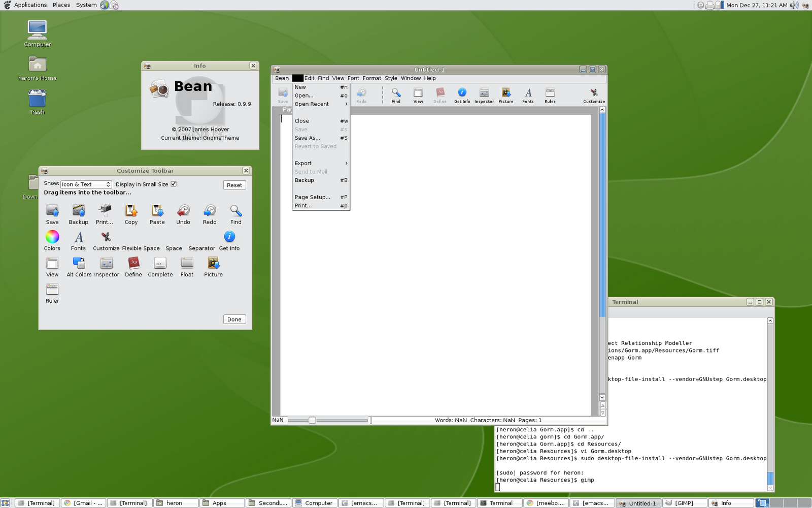
Task: Toggle Ruler from the Bean document toolbar
Action: 550,95
